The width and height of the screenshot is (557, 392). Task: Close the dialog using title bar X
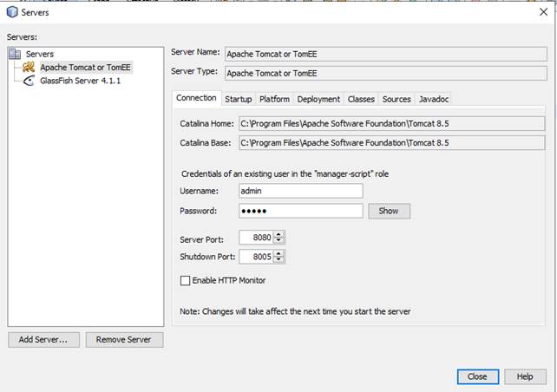tap(543, 12)
